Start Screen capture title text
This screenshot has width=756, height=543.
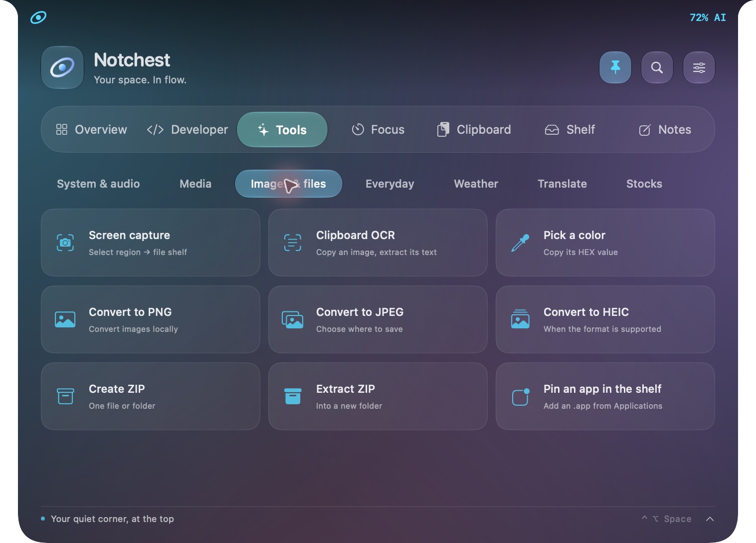(129, 235)
